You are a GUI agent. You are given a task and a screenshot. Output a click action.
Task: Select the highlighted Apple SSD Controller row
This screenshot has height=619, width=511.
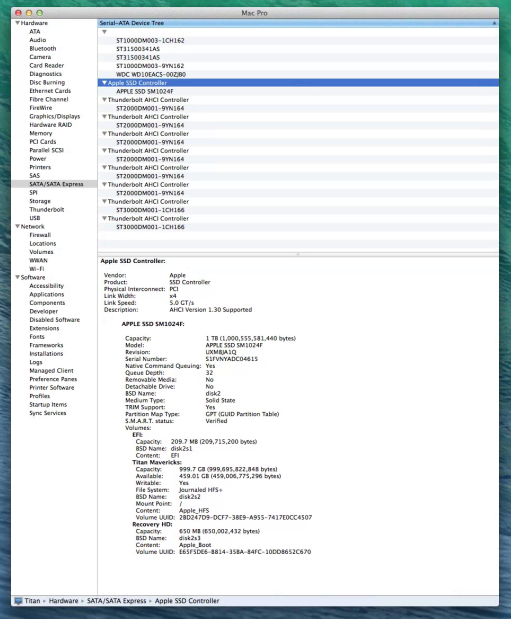298,83
